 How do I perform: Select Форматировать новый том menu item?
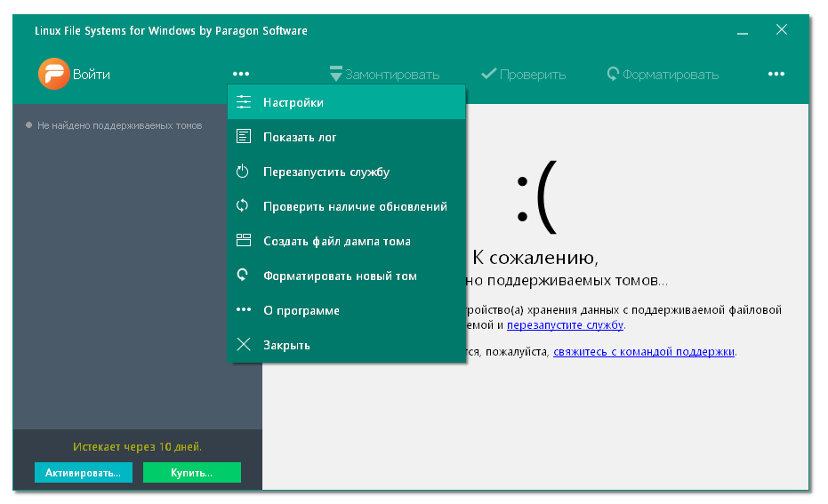point(347,276)
